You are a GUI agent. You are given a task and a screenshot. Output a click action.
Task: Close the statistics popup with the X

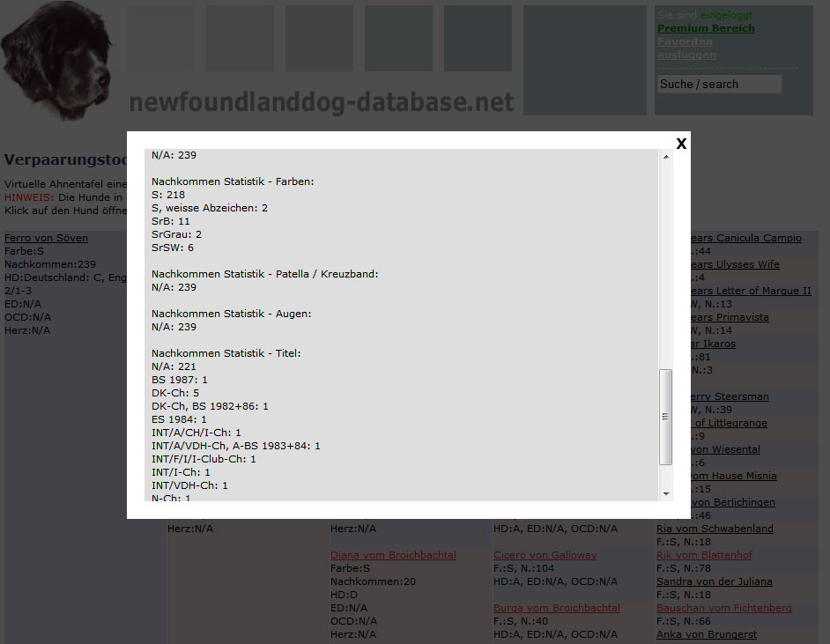click(x=681, y=144)
